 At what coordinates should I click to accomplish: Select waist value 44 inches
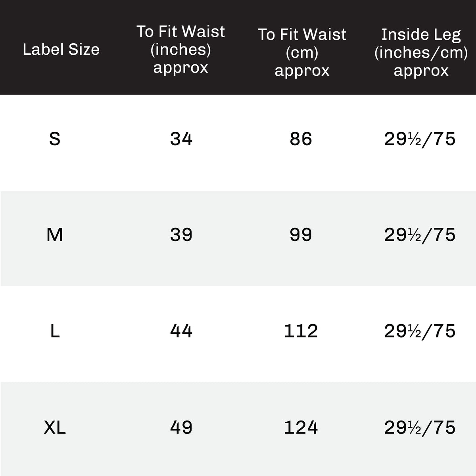point(181,331)
